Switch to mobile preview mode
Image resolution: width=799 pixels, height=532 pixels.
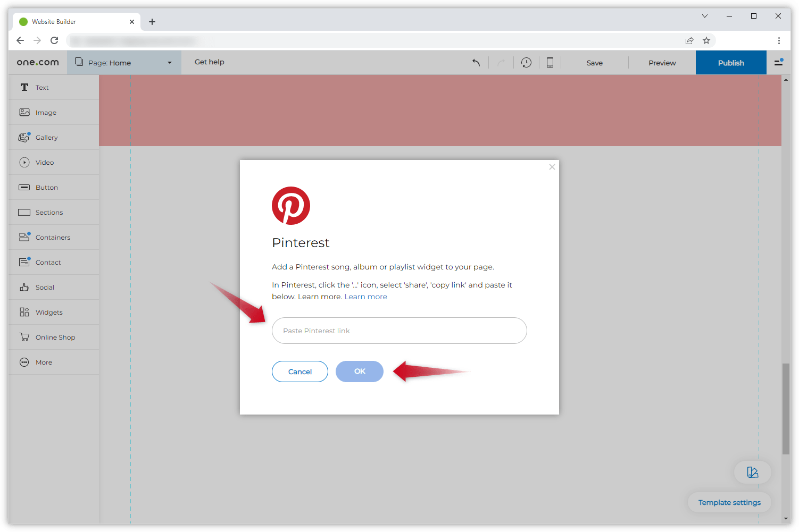[x=550, y=62]
